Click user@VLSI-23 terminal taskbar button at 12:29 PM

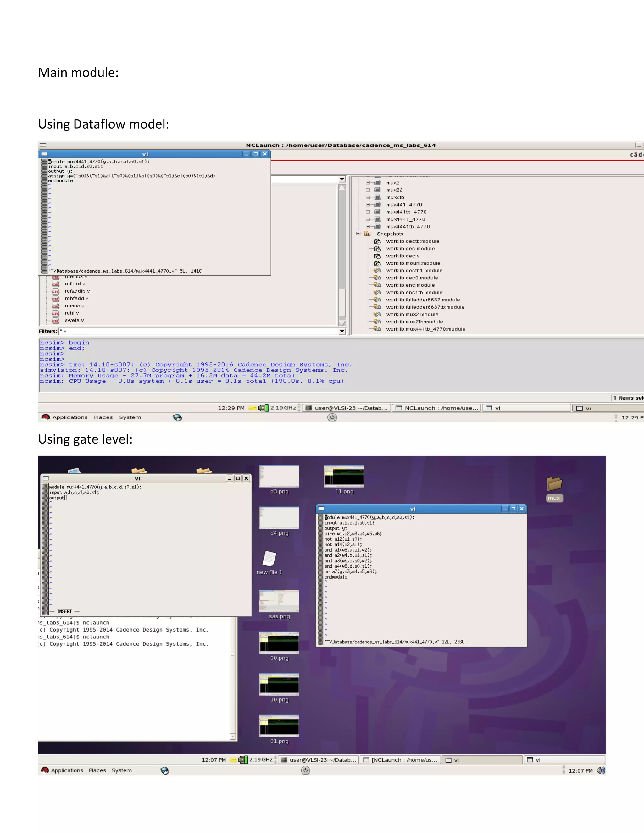click(x=347, y=408)
